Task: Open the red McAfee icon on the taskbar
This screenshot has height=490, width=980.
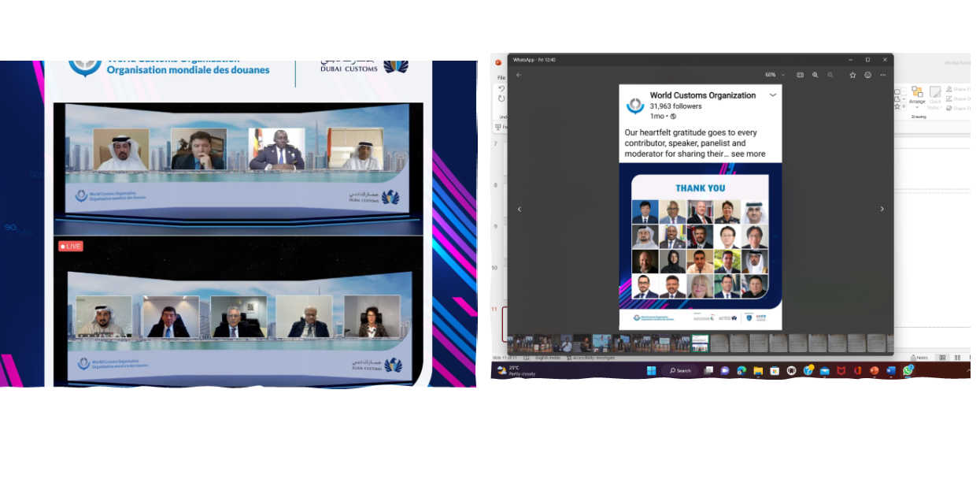Action: [x=841, y=370]
